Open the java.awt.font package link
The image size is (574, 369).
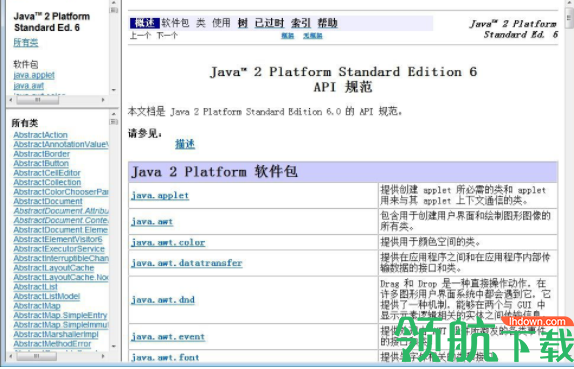pos(165,357)
